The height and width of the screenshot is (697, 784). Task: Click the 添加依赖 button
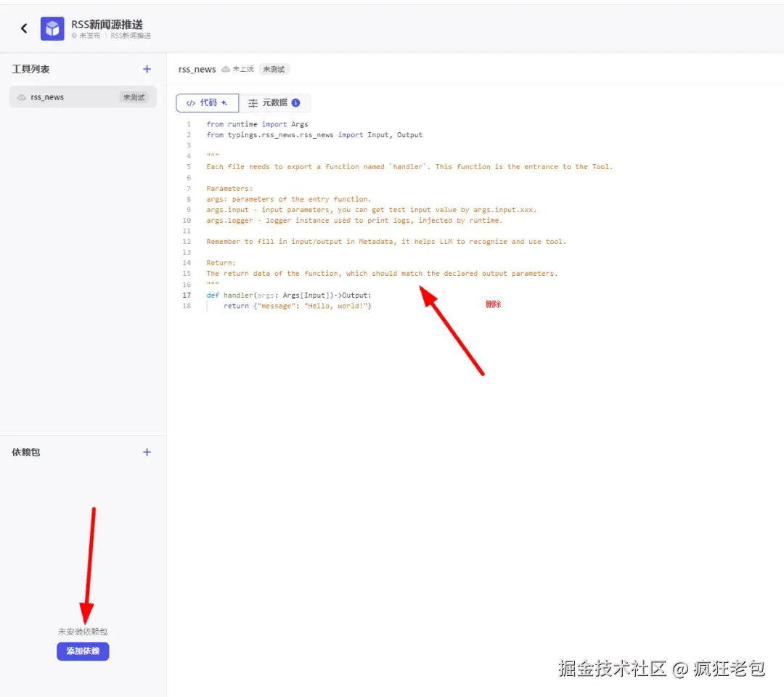click(83, 651)
